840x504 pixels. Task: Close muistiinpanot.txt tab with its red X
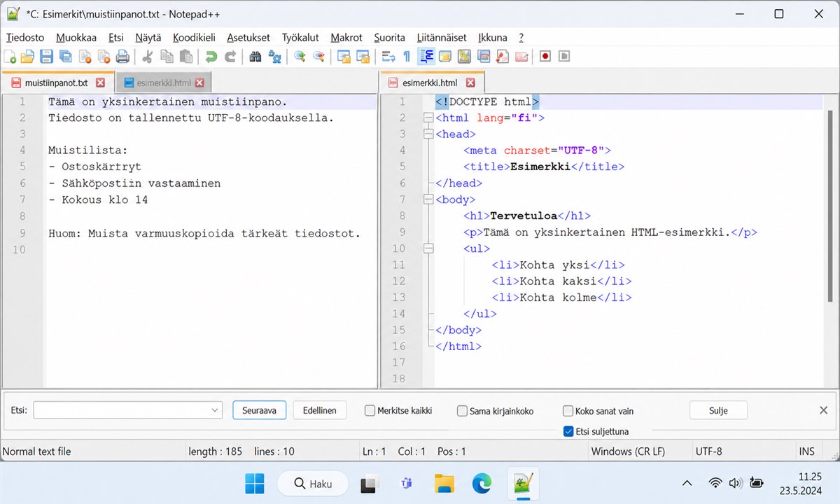click(x=100, y=83)
